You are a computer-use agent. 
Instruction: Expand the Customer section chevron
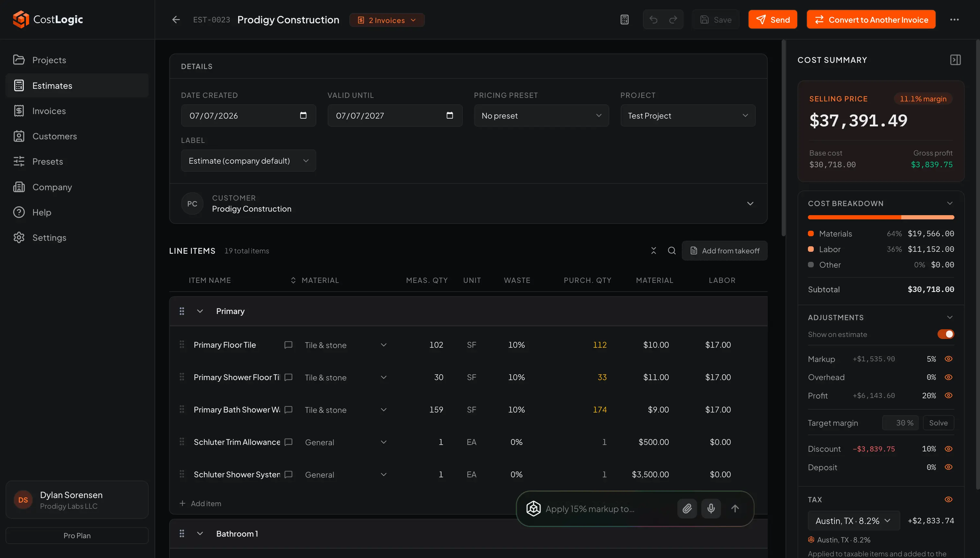coord(750,203)
